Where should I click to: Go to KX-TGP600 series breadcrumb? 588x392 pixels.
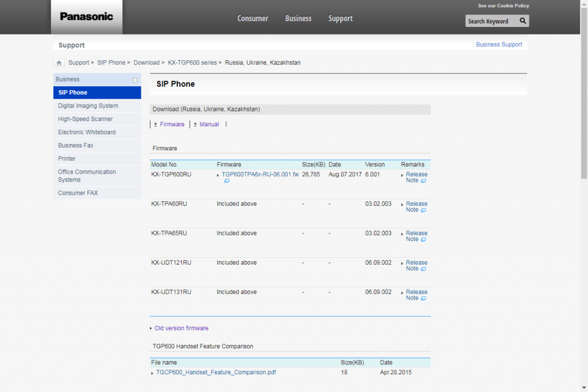(192, 63)
